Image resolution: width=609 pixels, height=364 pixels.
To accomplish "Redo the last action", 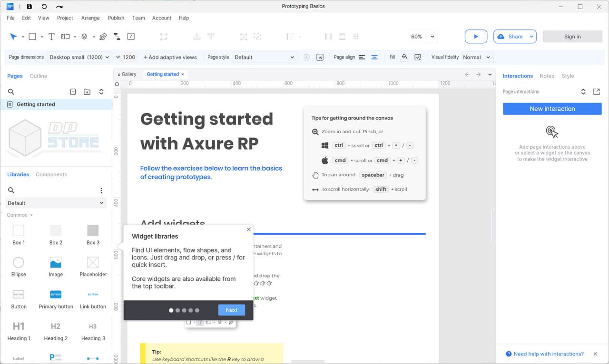I will (59, 7).
